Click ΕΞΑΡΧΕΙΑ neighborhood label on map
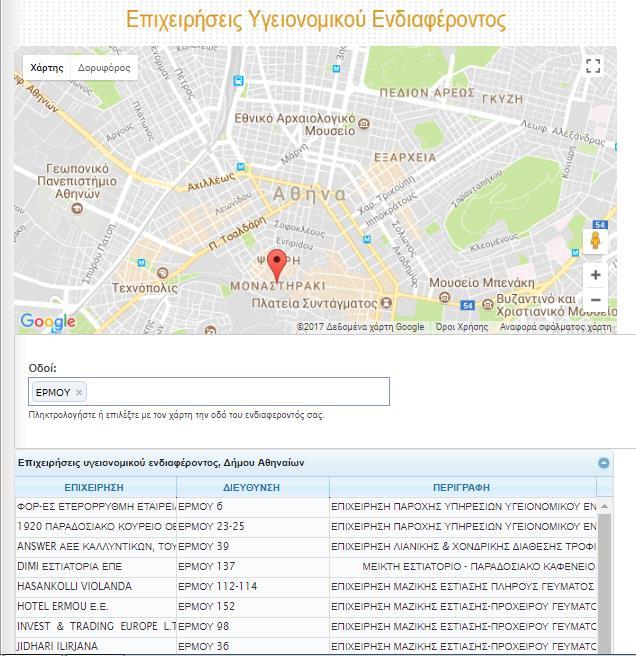The height and width of the screenshot is (656, 636). (405, 158)
